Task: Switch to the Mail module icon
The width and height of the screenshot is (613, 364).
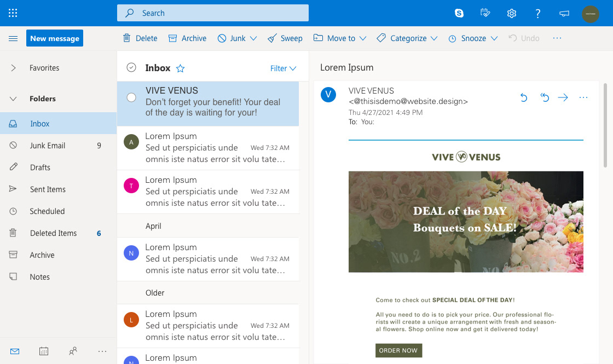Action: coord(15,351)
